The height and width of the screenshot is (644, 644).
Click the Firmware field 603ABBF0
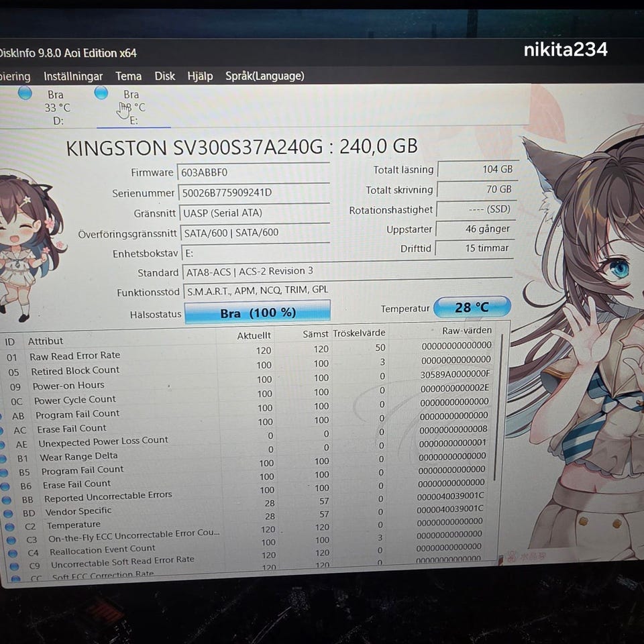(254, 172)
